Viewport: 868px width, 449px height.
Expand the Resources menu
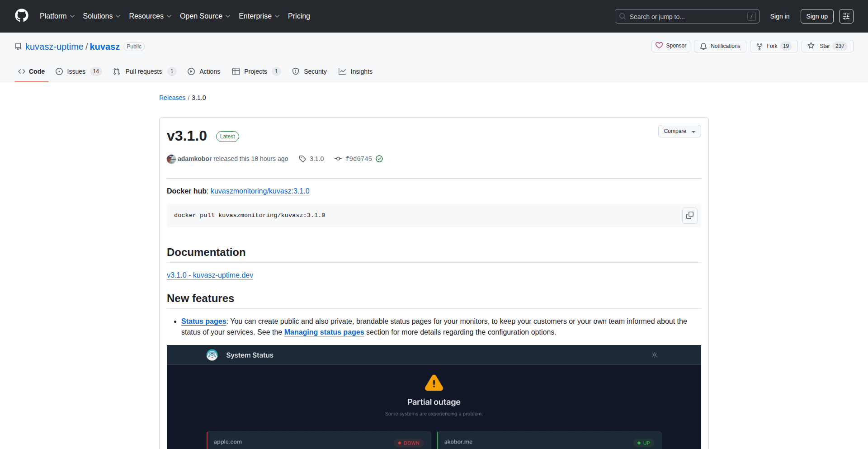[x=150, y=16]
